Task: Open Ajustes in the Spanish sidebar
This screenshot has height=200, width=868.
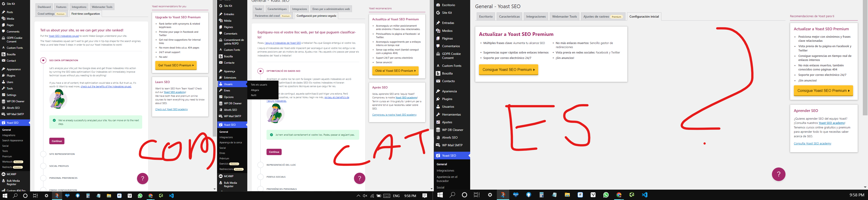Action: click(x=447, y=122)
